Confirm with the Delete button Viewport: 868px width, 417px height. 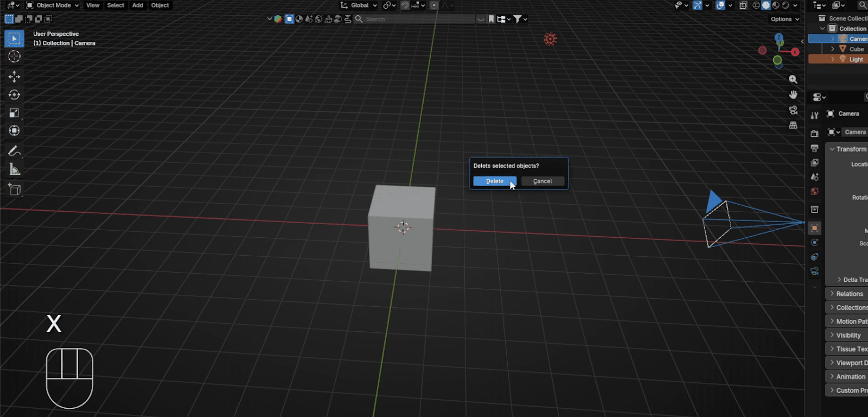click(x=494, y=181)
